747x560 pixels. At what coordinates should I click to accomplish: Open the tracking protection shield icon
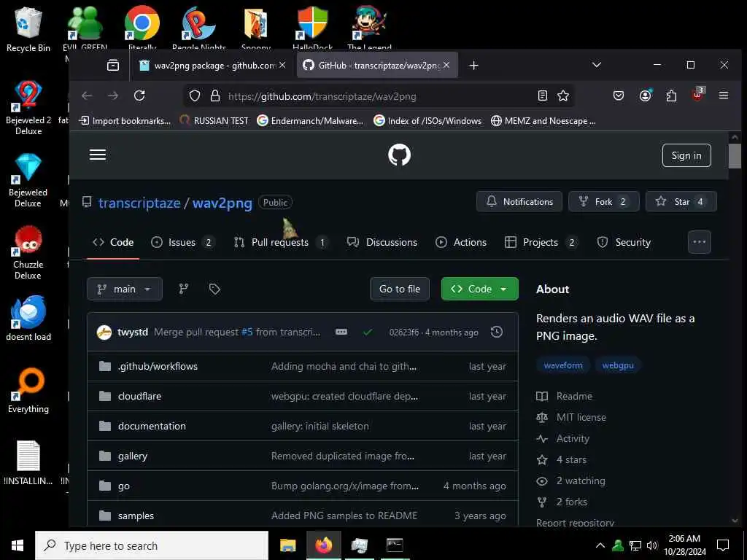pos(194,96)
